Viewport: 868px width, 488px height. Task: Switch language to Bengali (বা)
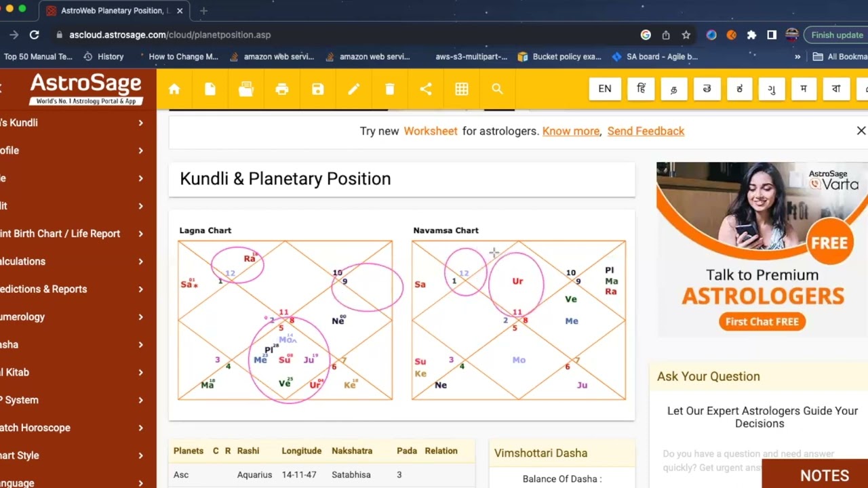tap(836, 89)
